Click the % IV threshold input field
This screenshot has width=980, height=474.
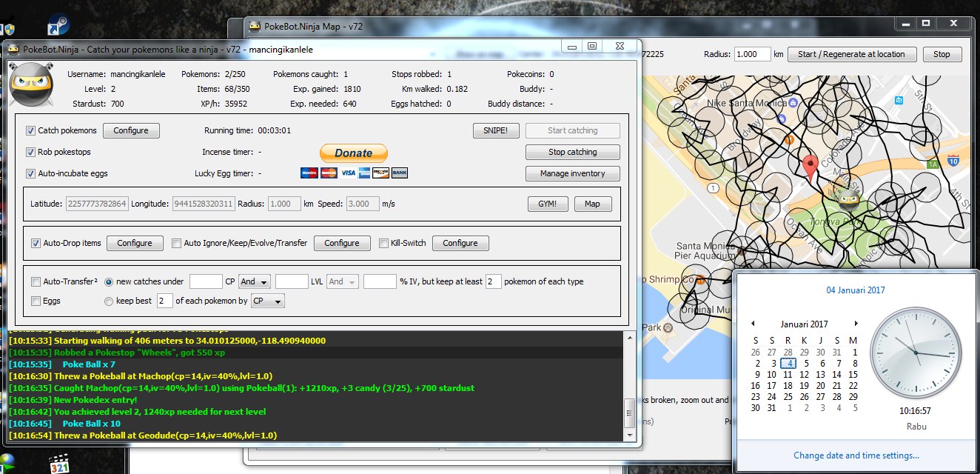380,281
